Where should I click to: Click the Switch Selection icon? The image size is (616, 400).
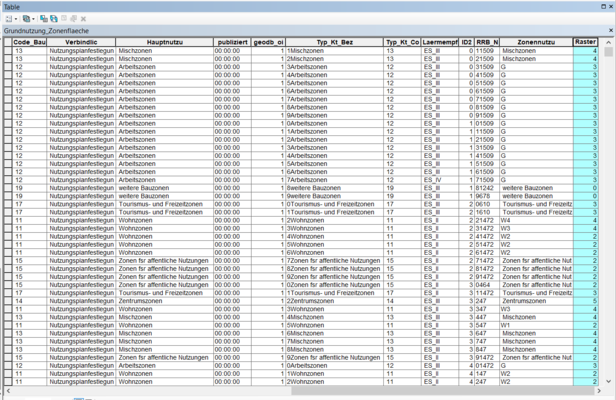pyautogui.click(x=53, y=19)
